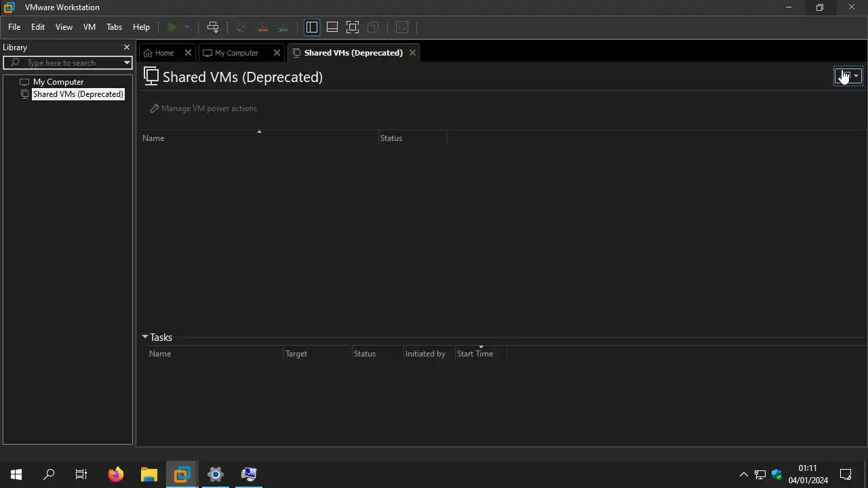
Task: Click VMware Workstation taskbar icon
Action: [182, 474]
